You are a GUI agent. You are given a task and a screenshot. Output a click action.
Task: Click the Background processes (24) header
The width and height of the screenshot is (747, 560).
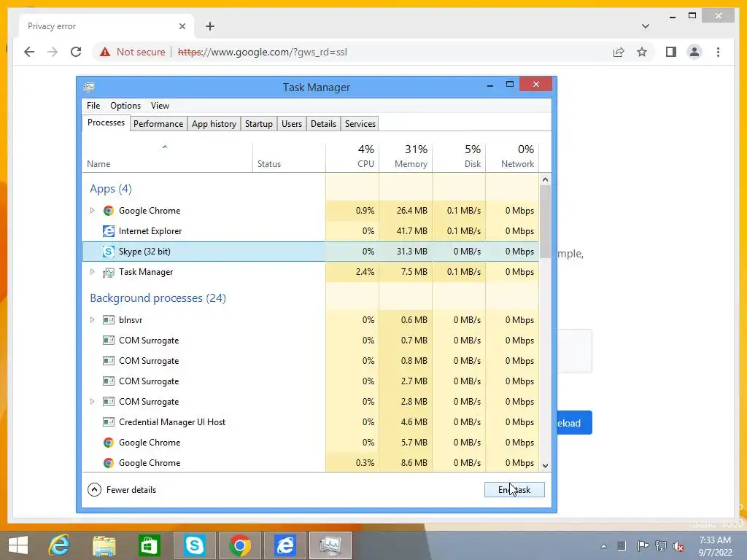pyautogui.click(x=158, y=298)
